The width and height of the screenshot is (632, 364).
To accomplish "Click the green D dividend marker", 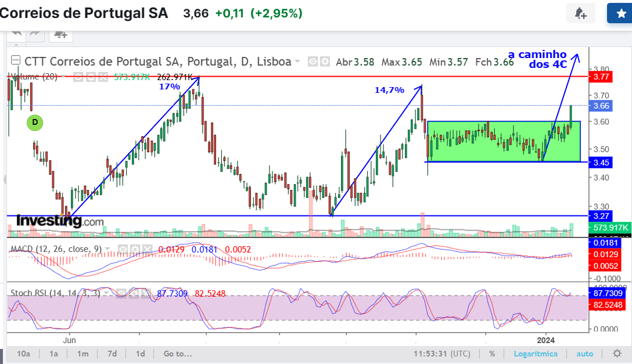I will (35, 122).
